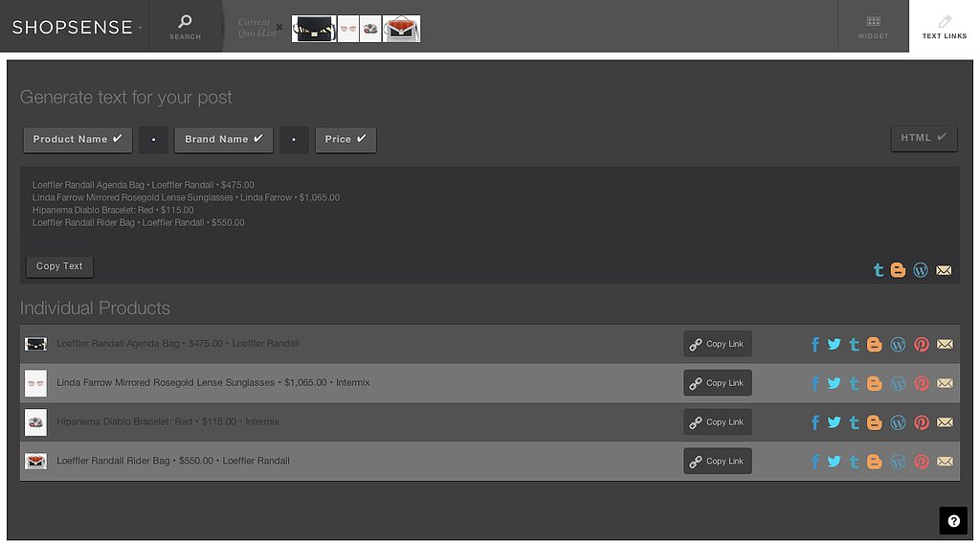Click separator dot after Brand Name
The height and width of the screenshot is (545, 980).
pos(294,140)
